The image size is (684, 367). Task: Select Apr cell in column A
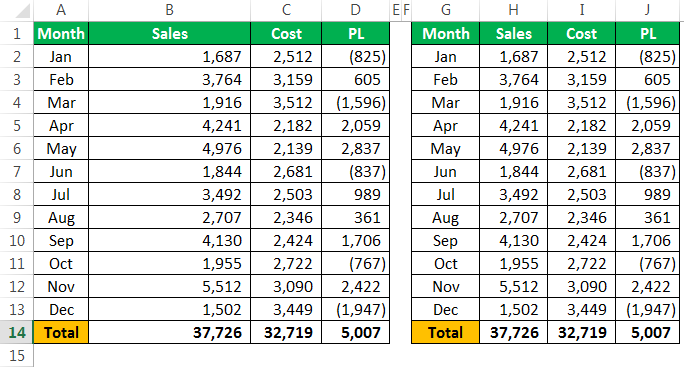pyautogui.click(x=61, y=125)
